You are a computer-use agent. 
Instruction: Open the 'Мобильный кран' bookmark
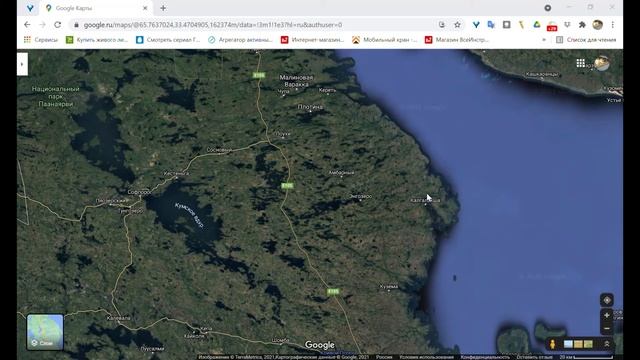click(x=384, y=40)
